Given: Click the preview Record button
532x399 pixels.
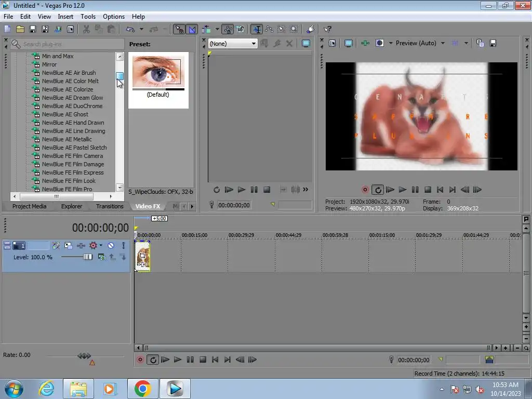Looking at the screenshot, I should pos(365,190).
